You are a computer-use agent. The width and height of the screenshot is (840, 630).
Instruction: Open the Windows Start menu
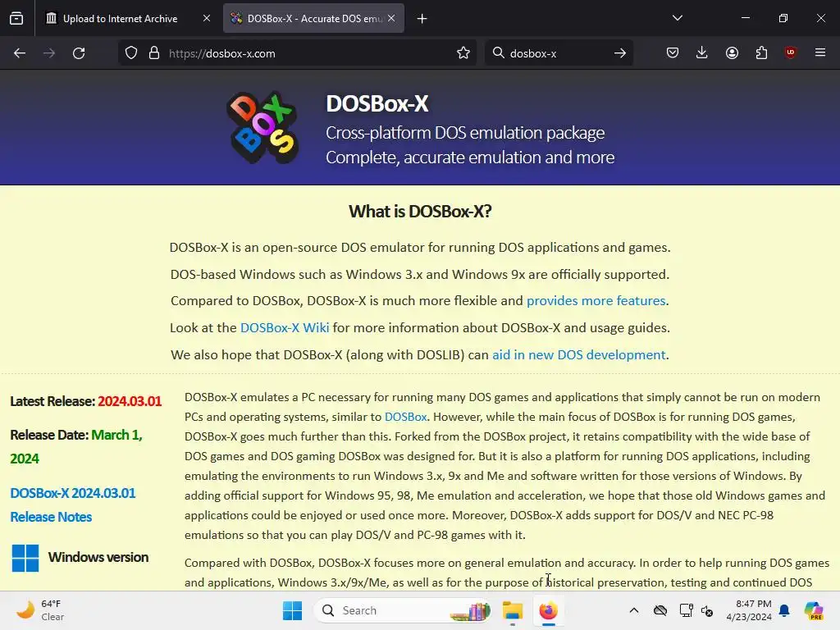click(293, 610)
